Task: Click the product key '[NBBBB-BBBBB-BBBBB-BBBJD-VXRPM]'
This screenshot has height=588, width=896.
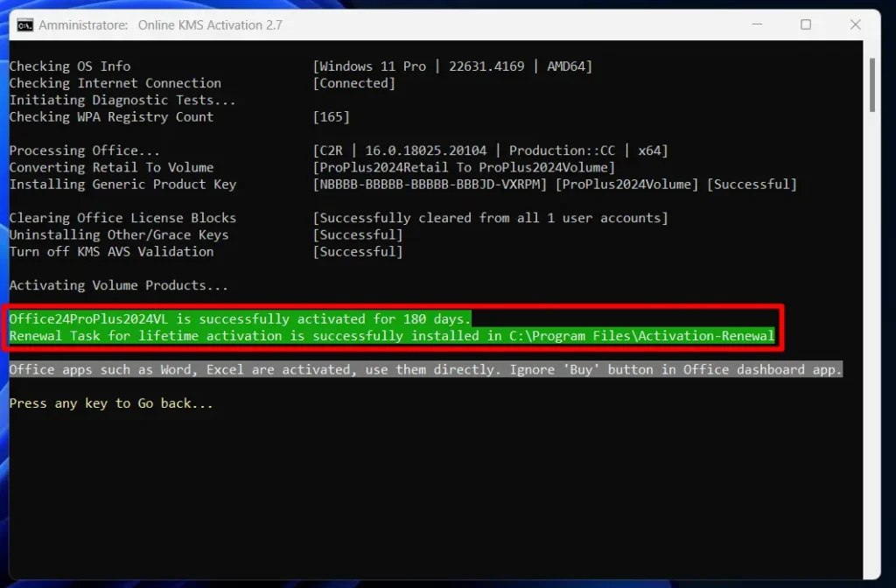Action: [430, 185]
